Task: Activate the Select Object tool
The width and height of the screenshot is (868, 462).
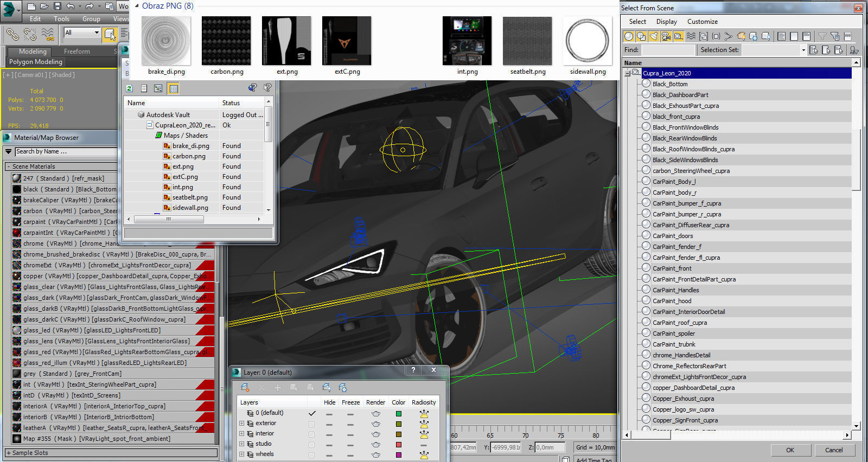Action: pos(110,35)
